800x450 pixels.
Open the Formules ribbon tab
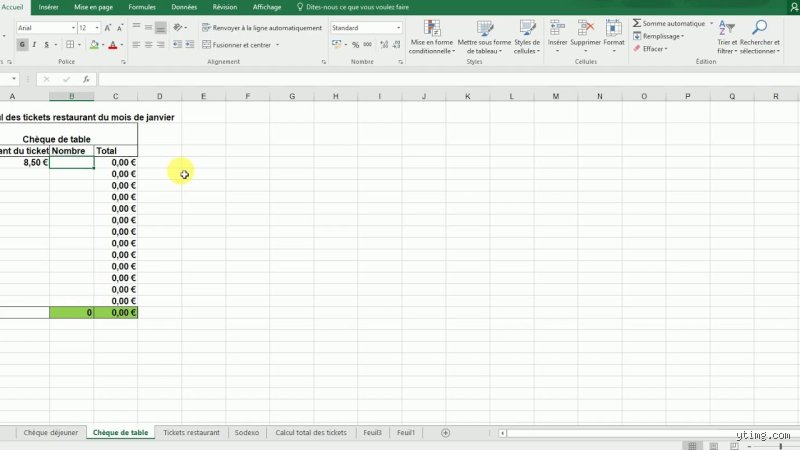142,7
